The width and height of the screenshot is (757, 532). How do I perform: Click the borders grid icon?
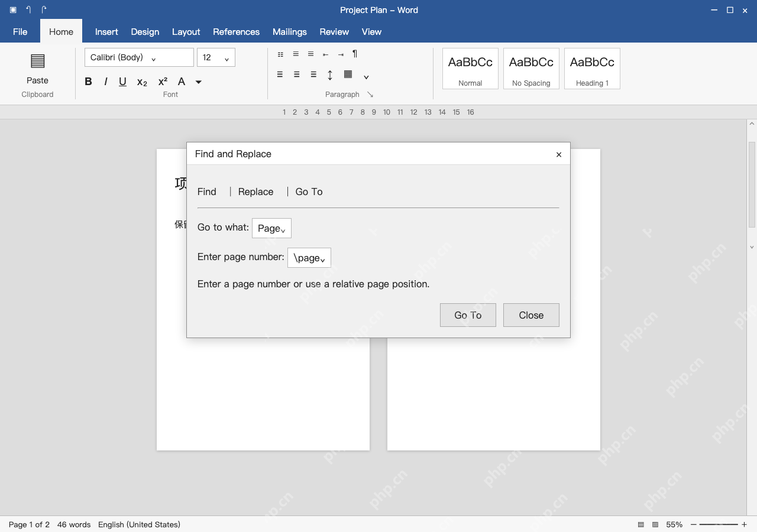coord(348,74)
